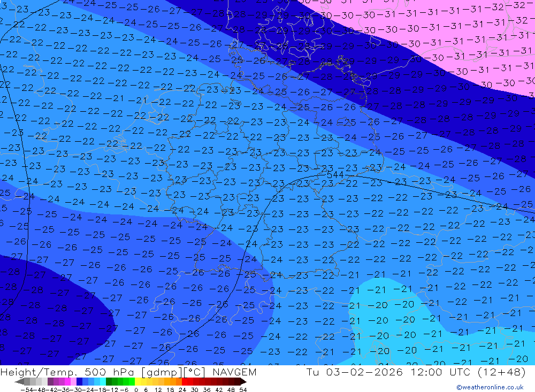Select the 'NAVGEM' model name text

[234, 372]
